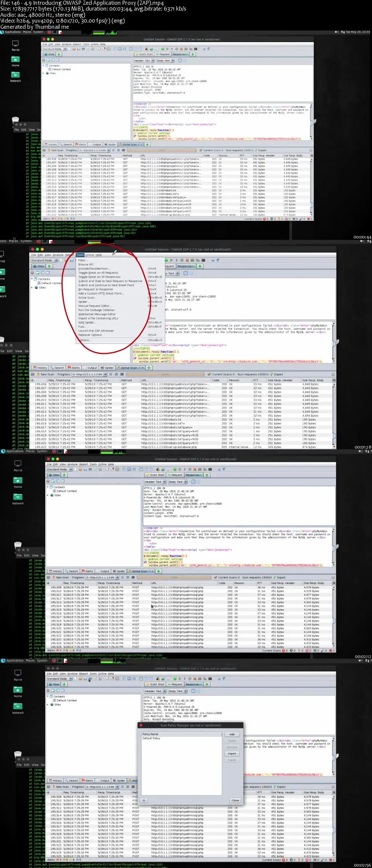Click scan progress bar in 00:00:44 frame
The height and width of the screenshot is (868, 372).
tap(162, 150)
